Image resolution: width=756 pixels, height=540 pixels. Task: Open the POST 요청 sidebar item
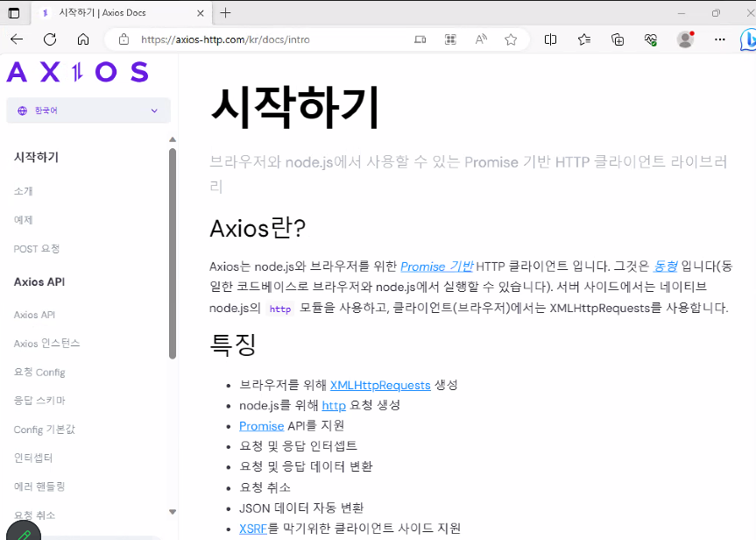(37, 249)
